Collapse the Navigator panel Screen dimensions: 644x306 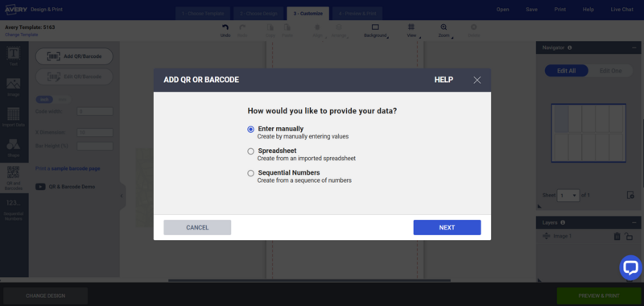(x=634, y=48)
